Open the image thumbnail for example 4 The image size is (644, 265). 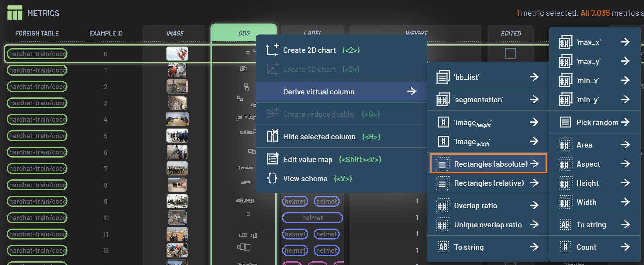click(177, 119)
